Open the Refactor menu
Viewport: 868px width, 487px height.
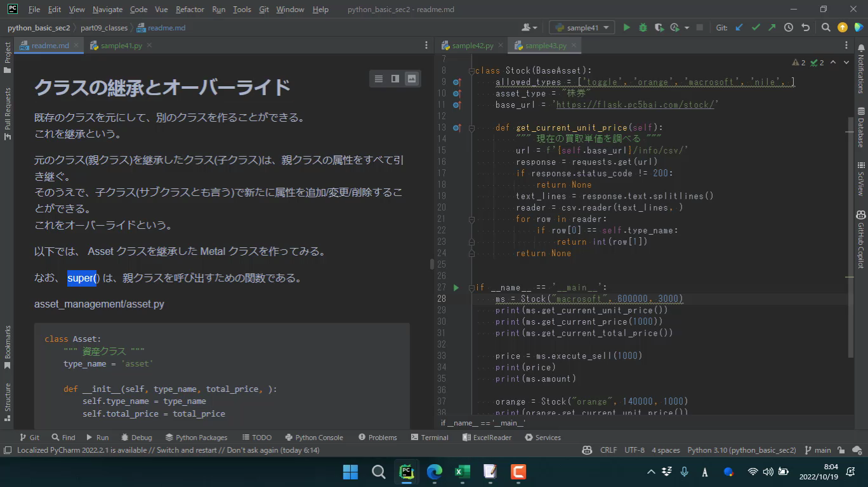click(x=190, y=10)
